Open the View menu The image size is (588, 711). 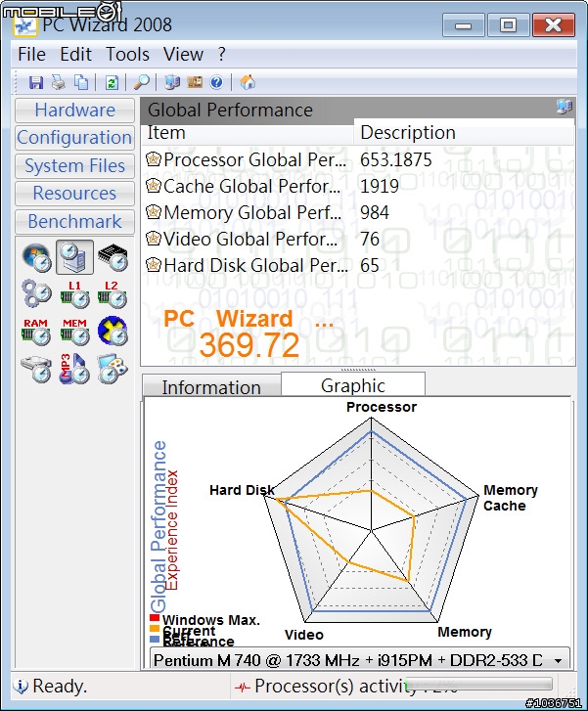tap(183, 55)
